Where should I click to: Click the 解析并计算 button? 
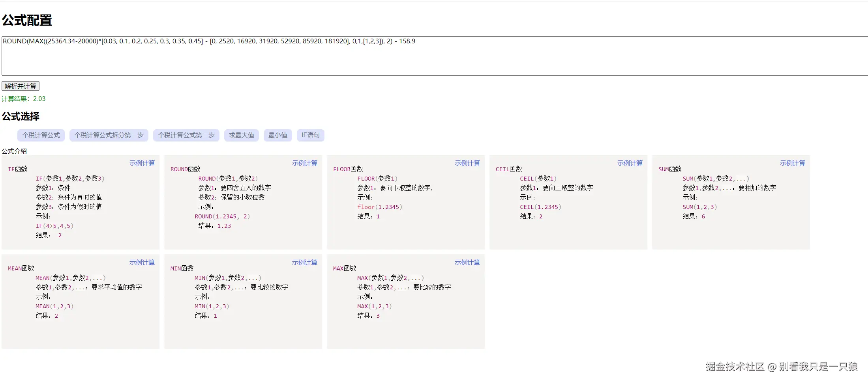tap(20, 86)
